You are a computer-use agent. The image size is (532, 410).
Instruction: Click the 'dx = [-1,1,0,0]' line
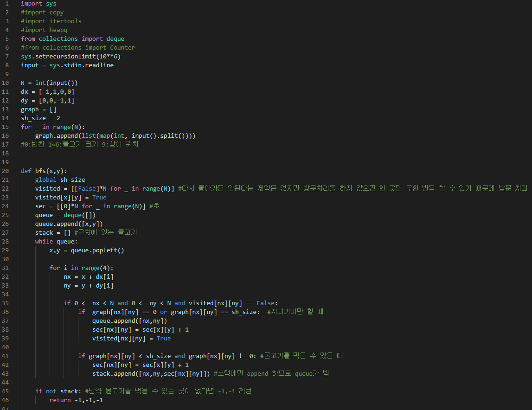[47, 92]
